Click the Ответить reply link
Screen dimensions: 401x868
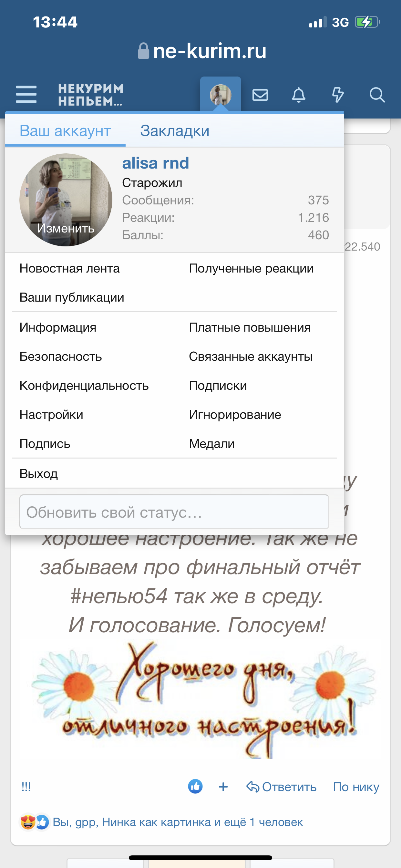tap(282, 787)
